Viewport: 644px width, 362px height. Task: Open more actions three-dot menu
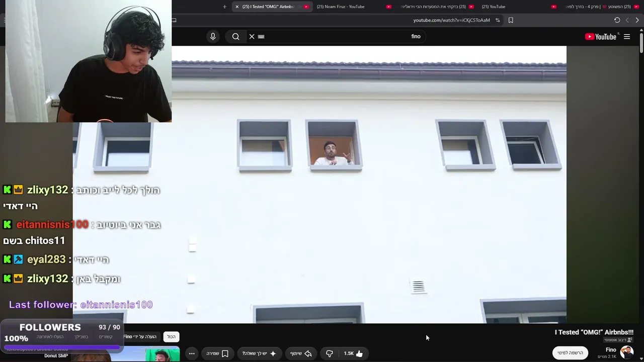(x=192, y=353)
